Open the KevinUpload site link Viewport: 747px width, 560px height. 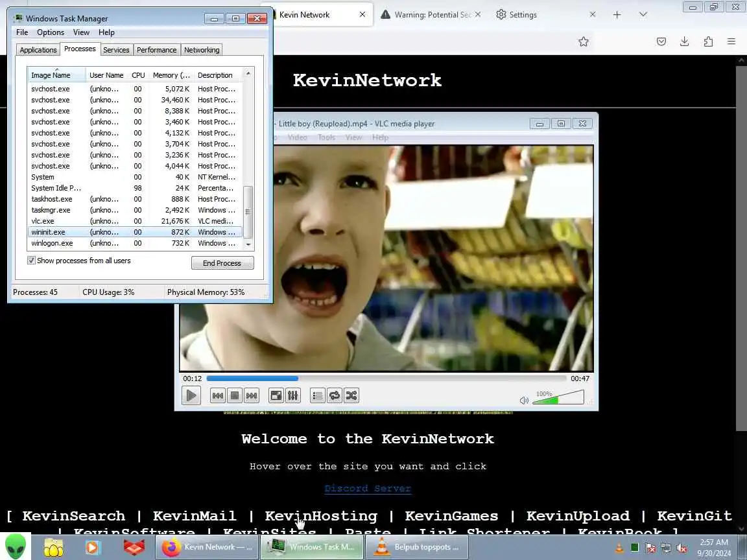coord(578,516)
